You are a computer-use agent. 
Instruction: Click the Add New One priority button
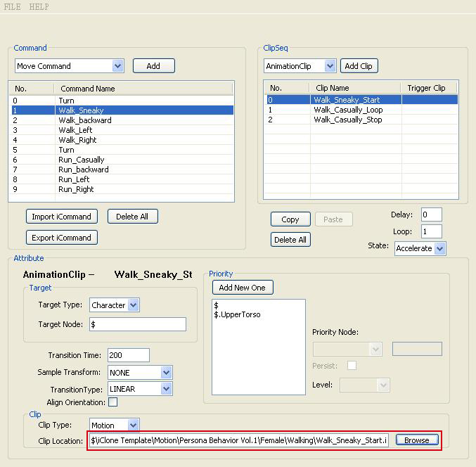(243, 287)
